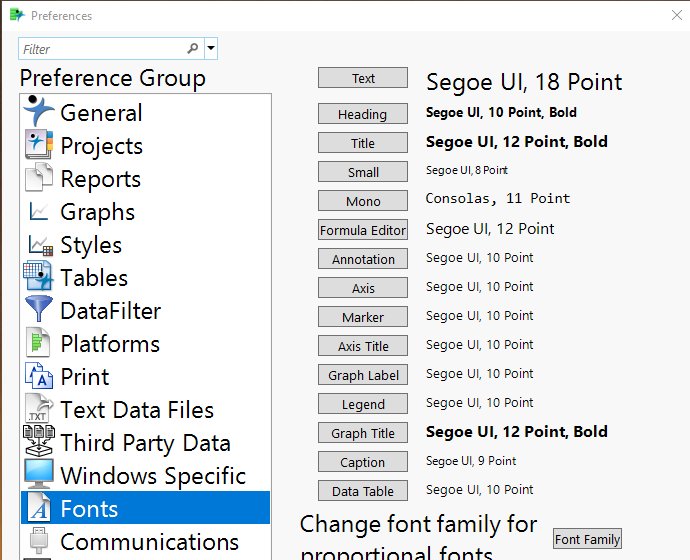The image size is (690, 560).
Task: Click the Graph Label font button
Action: coord(363,375)
